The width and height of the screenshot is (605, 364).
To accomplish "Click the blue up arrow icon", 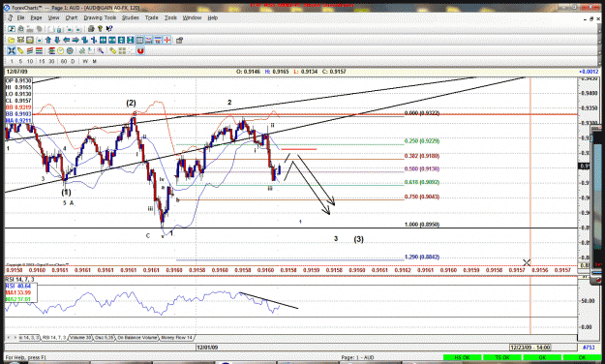I will [48, 40].
